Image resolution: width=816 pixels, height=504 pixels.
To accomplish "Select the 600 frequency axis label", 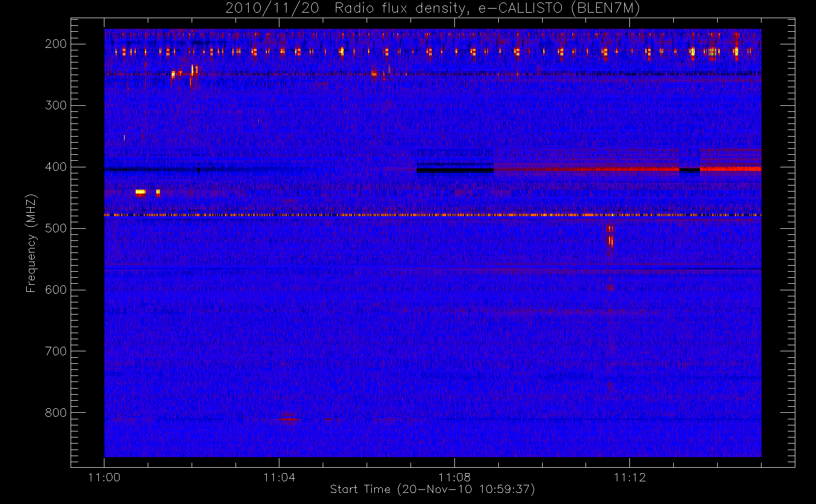I will point(55,290).
